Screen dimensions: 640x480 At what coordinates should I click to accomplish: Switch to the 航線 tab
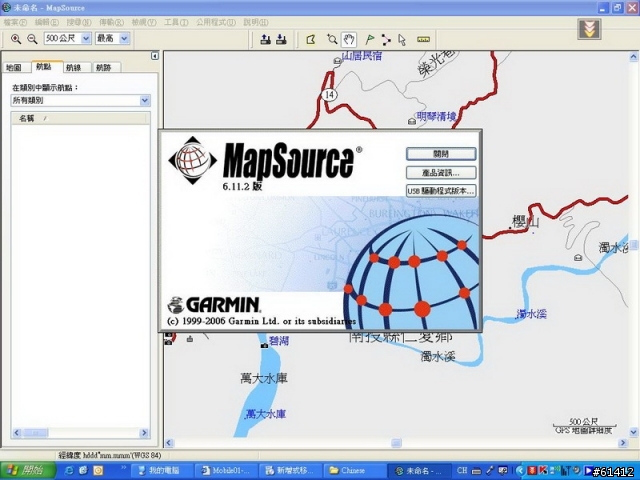(x=73, y=67)
